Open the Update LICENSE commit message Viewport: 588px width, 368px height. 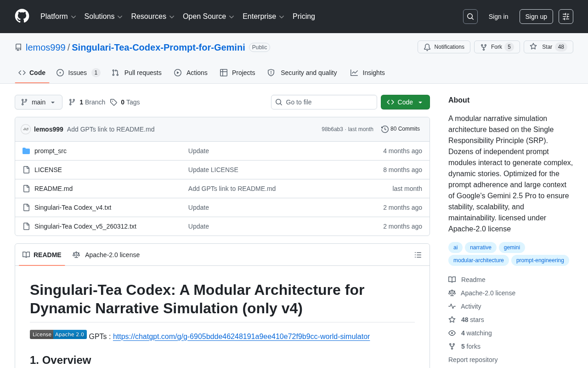[213, 170]
